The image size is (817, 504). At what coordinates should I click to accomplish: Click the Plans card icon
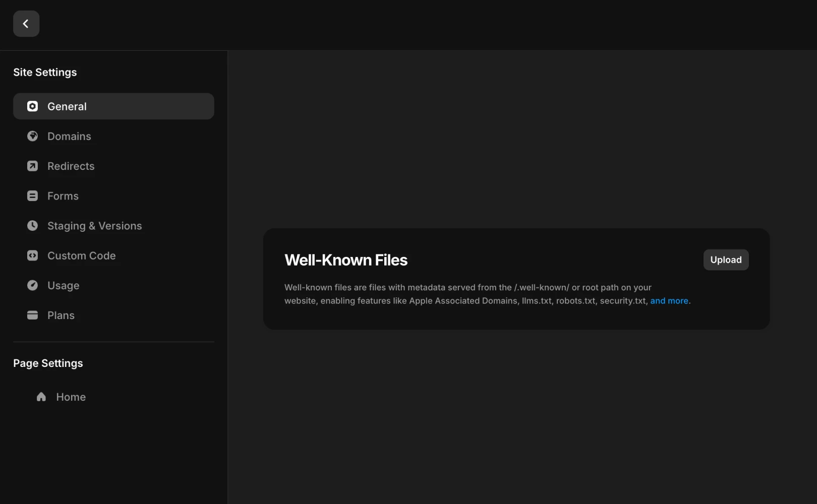(x=32, y=315)
